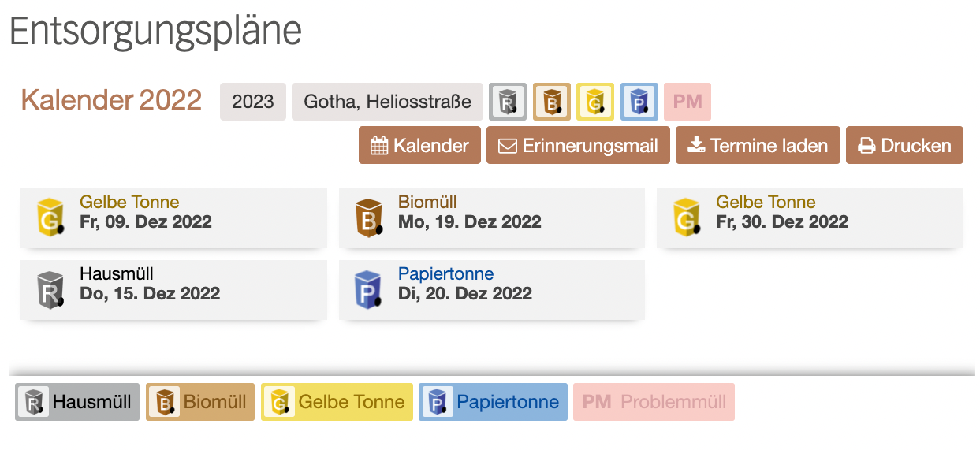Toggle the PM Problemmüll filter icon
Screen dimensions: 980x450
point(687,102)
